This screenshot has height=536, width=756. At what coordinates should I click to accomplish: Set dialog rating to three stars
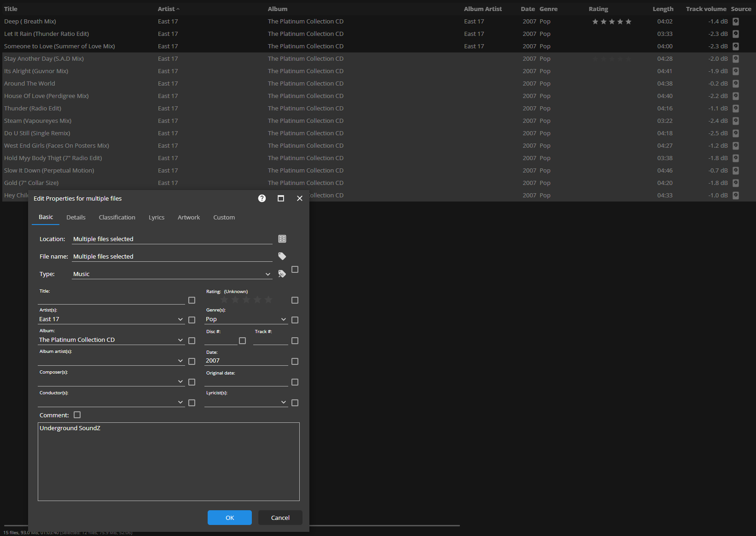[x=246, y=300]
